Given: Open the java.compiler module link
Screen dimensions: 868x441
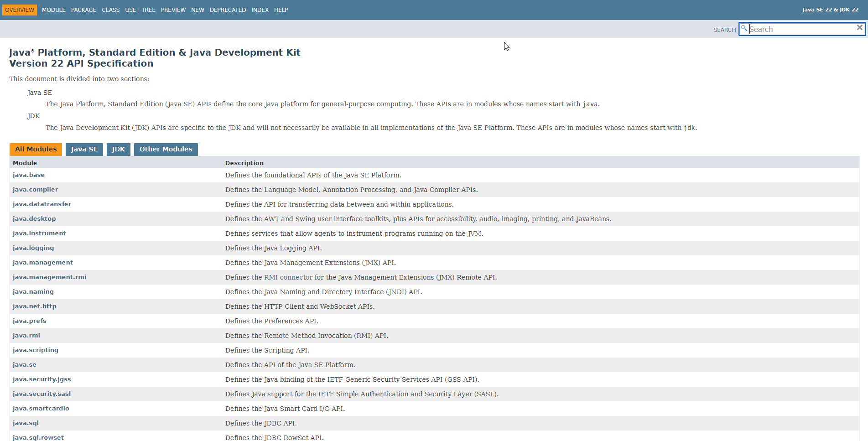Looking at the screenshot, I should click(x=36, y=190).
